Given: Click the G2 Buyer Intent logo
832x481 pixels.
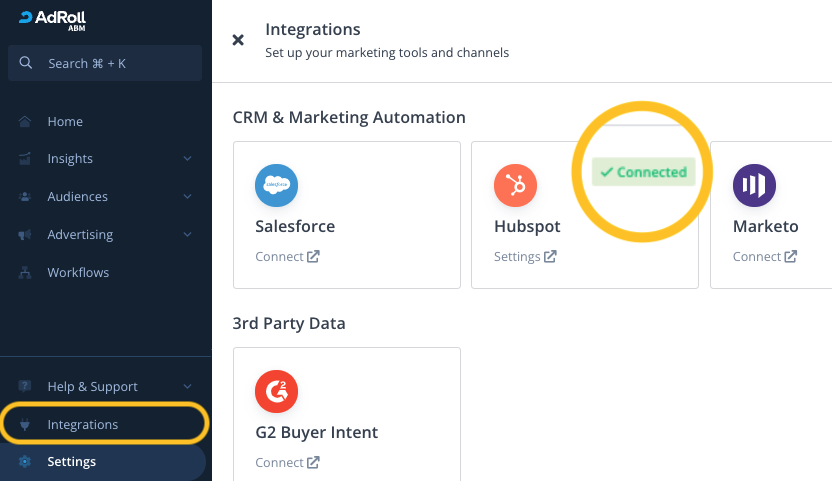Looking at the screenshot, I should coord(277,391).
